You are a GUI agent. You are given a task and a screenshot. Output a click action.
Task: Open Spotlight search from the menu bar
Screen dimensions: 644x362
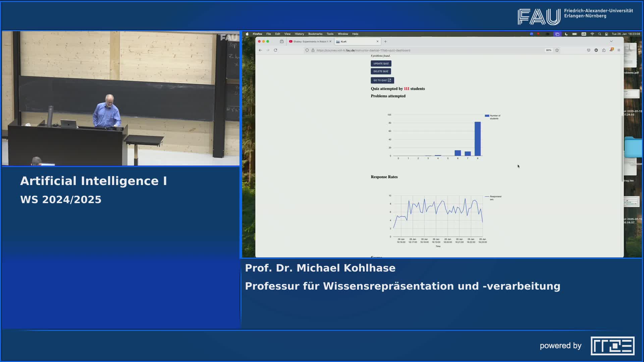click(x=600, y=34)
